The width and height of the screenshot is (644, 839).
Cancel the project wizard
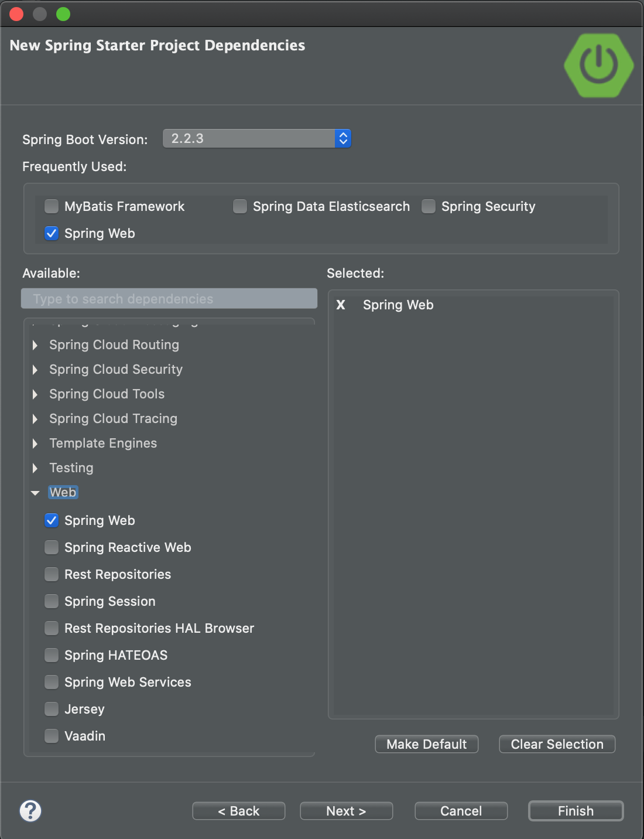tap(461, 811)
